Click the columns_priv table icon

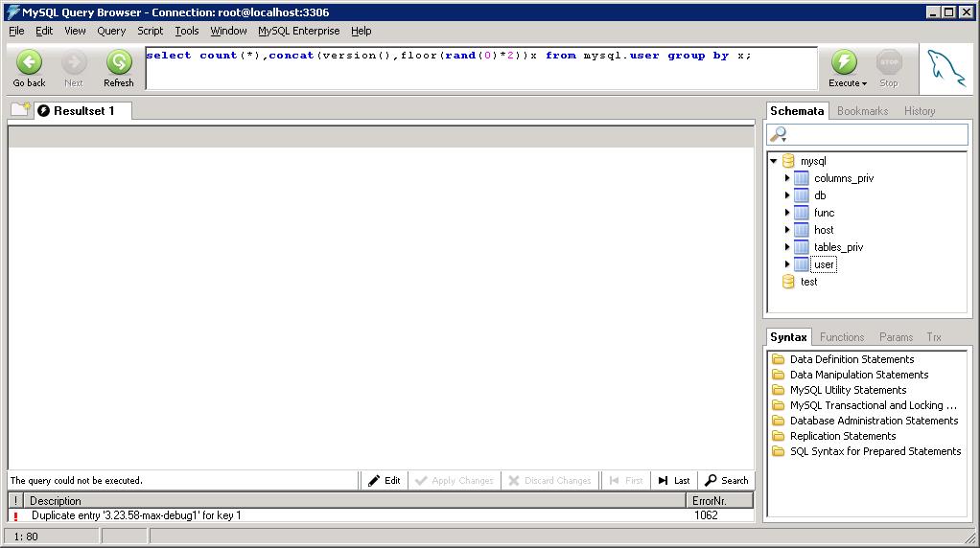802,178
